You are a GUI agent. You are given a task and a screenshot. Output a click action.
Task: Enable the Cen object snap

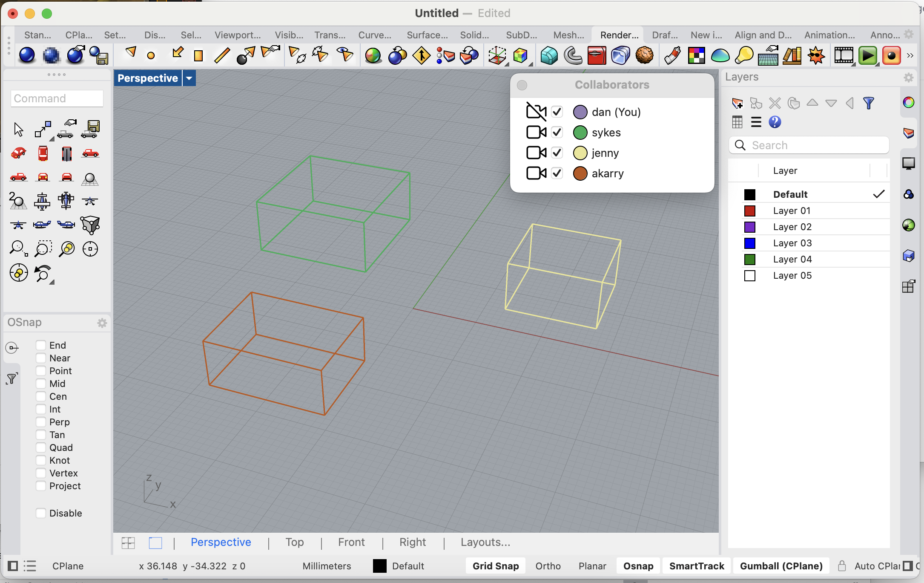point(41,396)
